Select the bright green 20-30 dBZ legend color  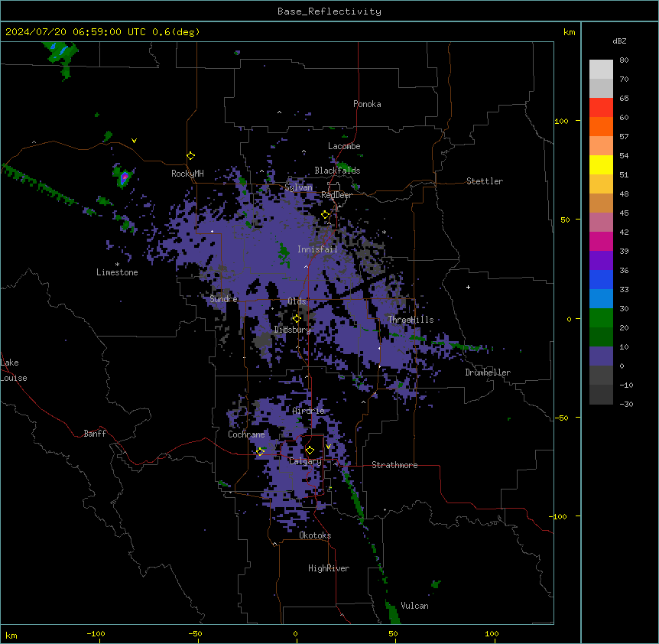pyautogui.click(x=601, y=318)
